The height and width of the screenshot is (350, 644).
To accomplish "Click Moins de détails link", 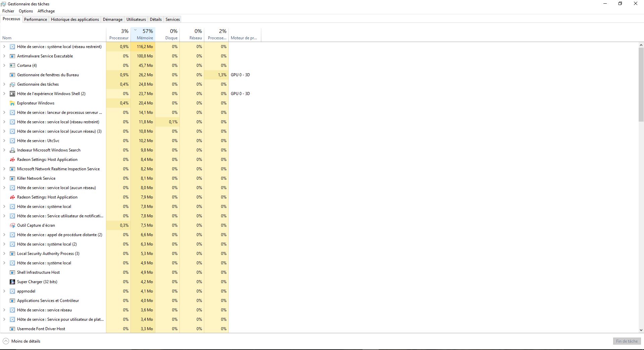I will click(26, 341).
